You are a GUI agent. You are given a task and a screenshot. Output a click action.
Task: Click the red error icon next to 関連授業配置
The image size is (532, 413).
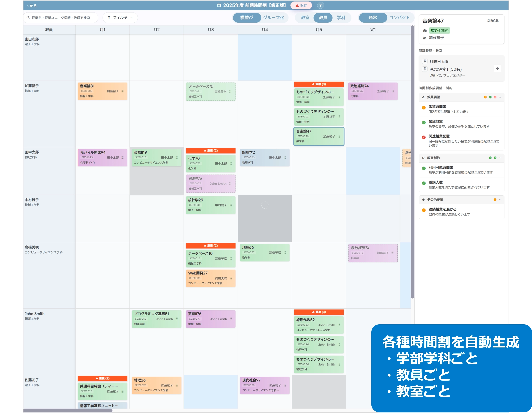(424, 137)
